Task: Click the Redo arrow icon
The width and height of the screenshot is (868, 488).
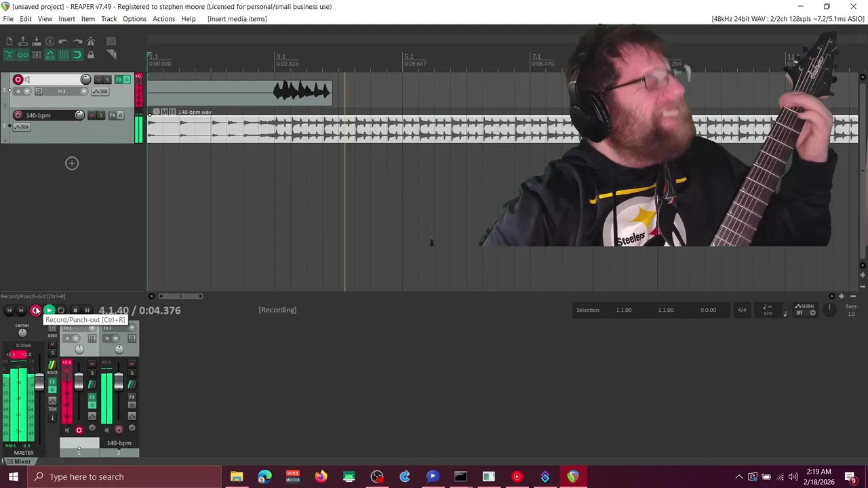Action: [x=77, y=41]
